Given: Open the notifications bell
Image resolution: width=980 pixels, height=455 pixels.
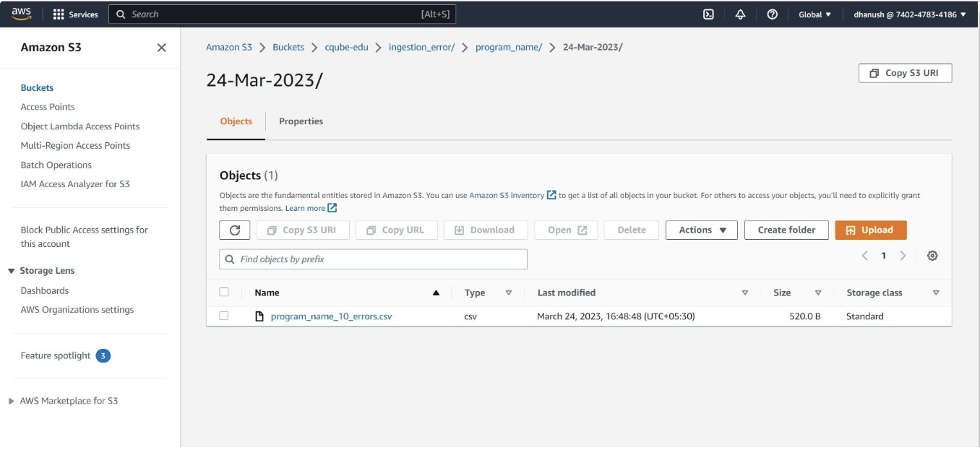Looking at the screenshot, I should [740, 14].
